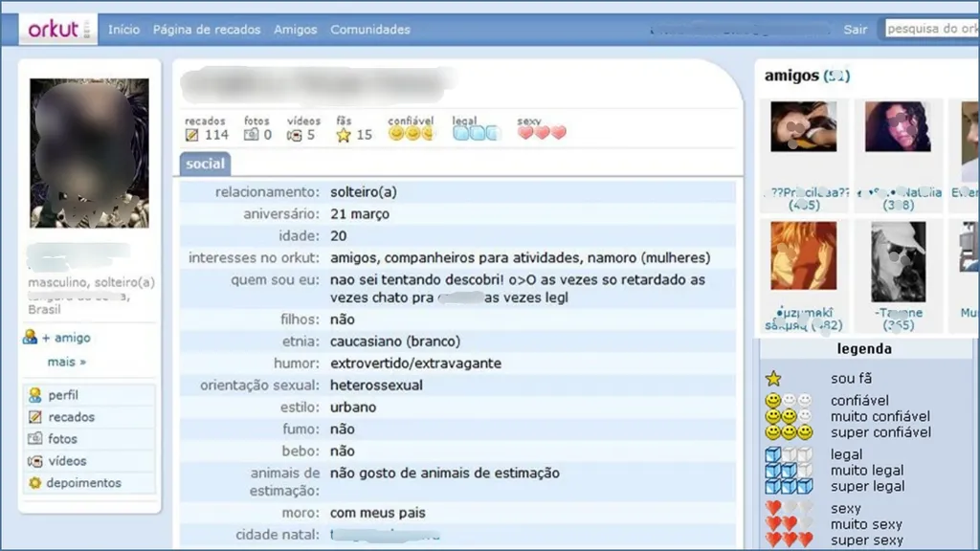Click the fotos camera icon in the sidebar

(35, 438)
